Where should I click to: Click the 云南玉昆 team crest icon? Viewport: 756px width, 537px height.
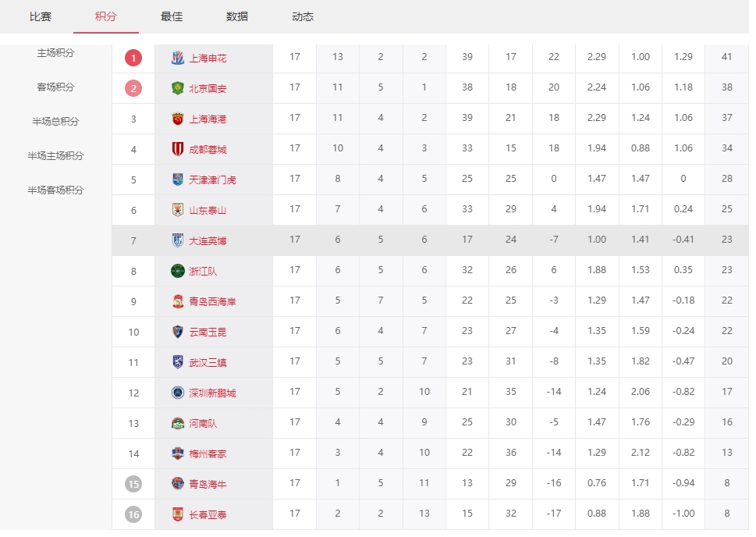point(178,332)
